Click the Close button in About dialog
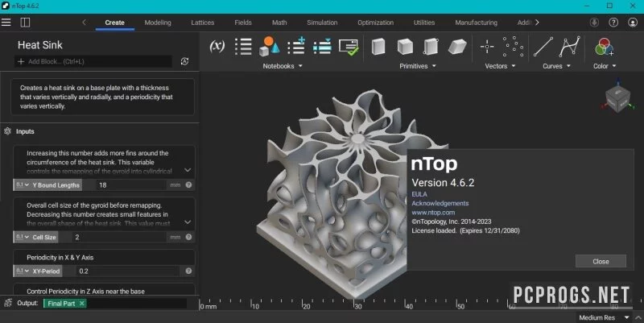644x323 pixels. 601,261
